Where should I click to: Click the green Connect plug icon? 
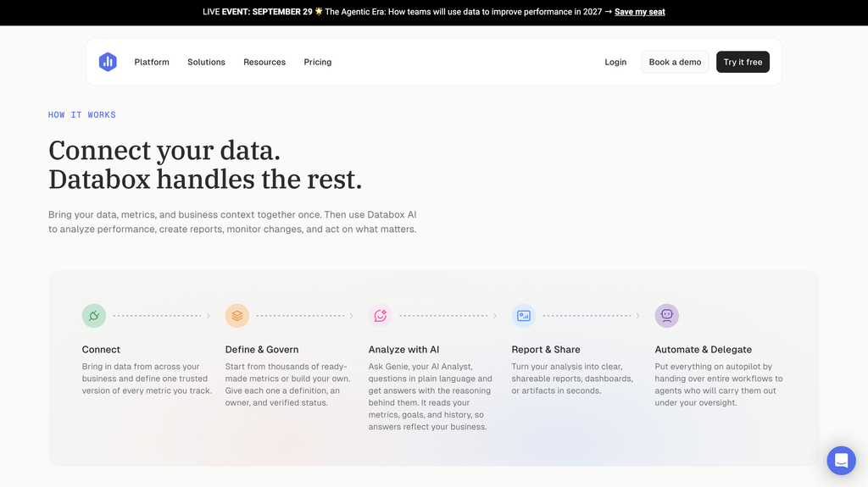(94, 316)
